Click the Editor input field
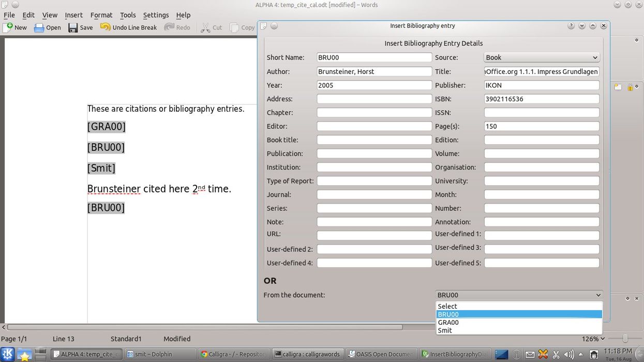 (374, 126)
